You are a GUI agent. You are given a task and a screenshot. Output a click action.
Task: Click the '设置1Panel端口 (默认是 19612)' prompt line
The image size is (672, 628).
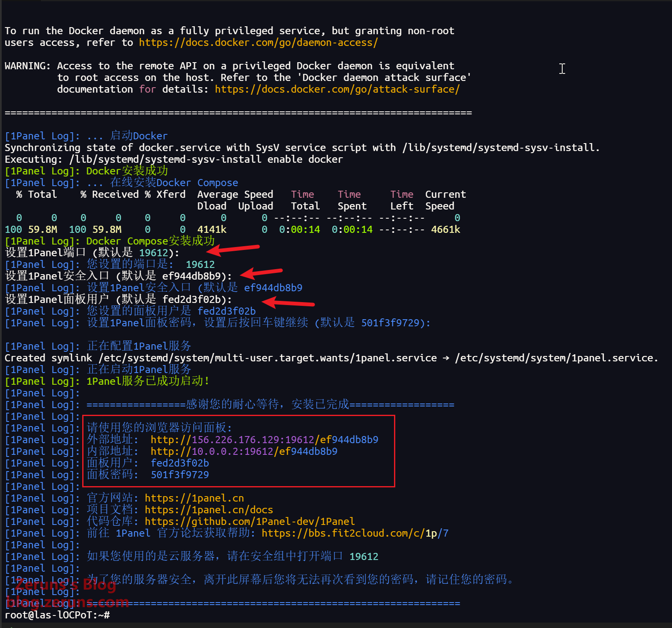tap(92, 253)
